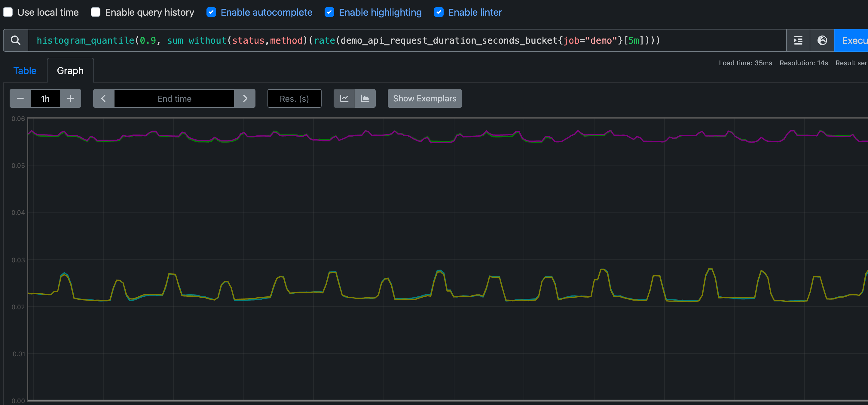Viewport: 868px width, 405px height.
Task: Turn off the Enable linter checkbox
Action: [x=439, y=12]
